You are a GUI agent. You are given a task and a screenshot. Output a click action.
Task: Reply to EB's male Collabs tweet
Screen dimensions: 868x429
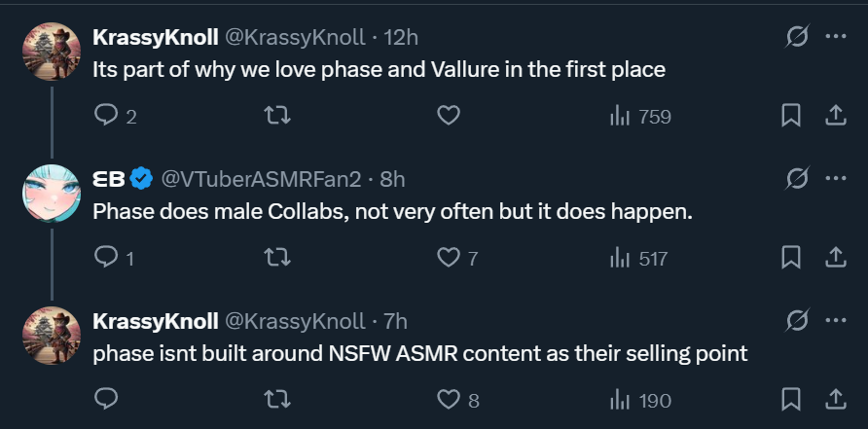(114, 258)
